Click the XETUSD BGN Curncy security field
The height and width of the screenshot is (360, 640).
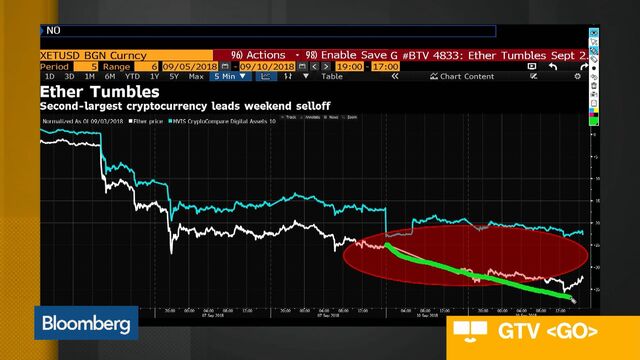[126, 55]
